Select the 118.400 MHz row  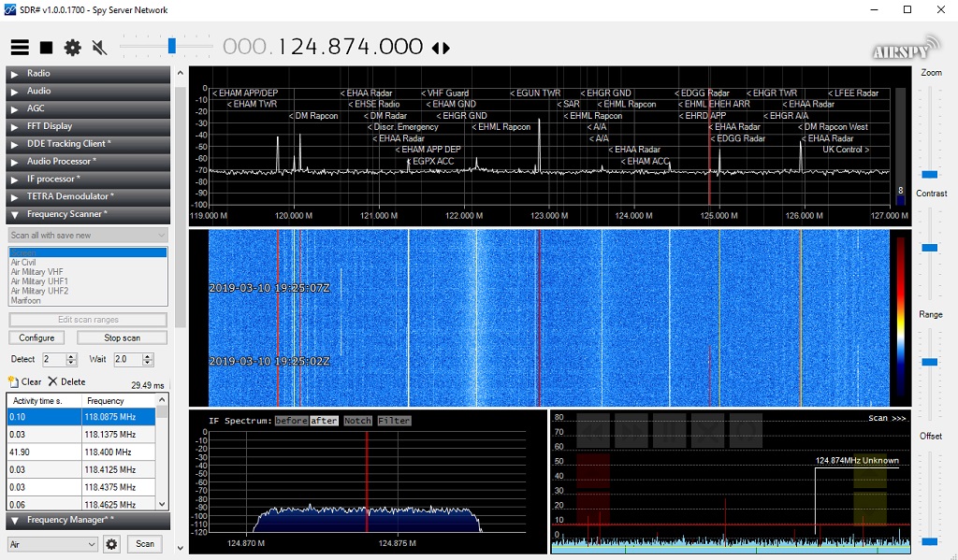click(81, 452)
